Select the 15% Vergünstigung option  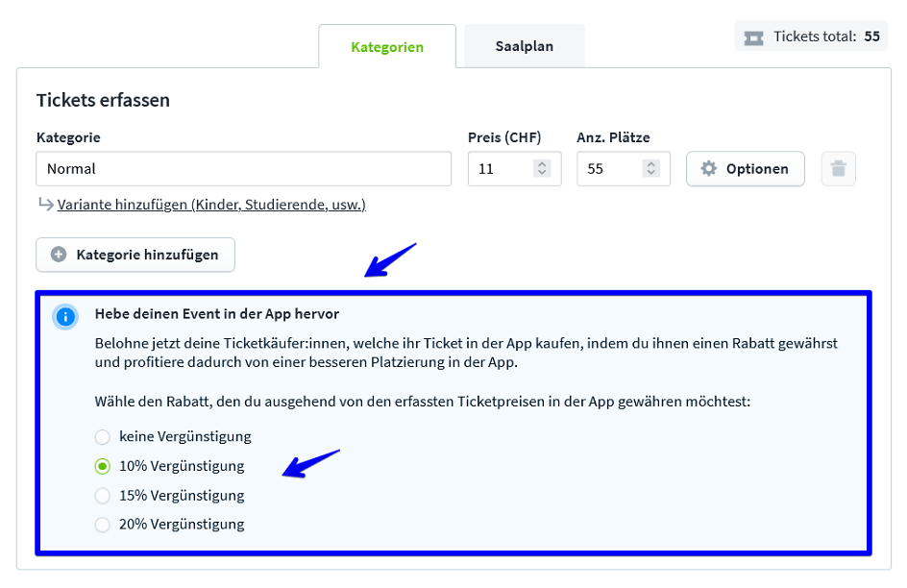tap(103, 495)
